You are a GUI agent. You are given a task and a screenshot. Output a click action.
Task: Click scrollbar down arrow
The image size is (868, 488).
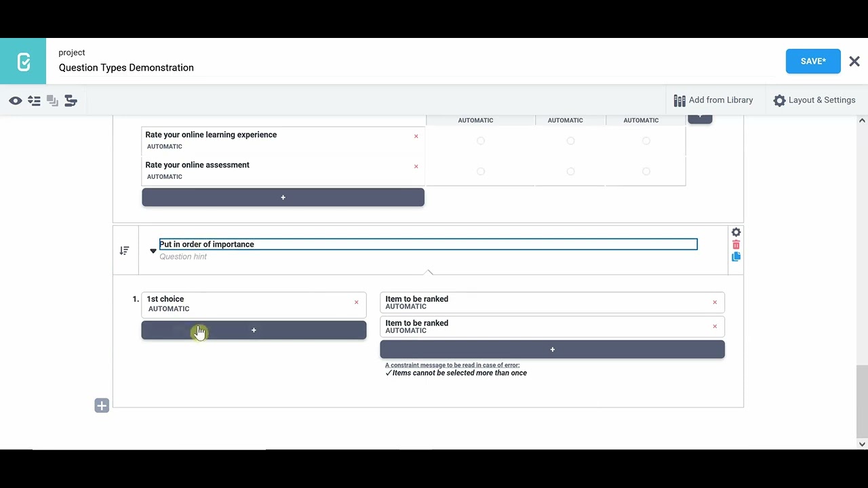[862, 445]
